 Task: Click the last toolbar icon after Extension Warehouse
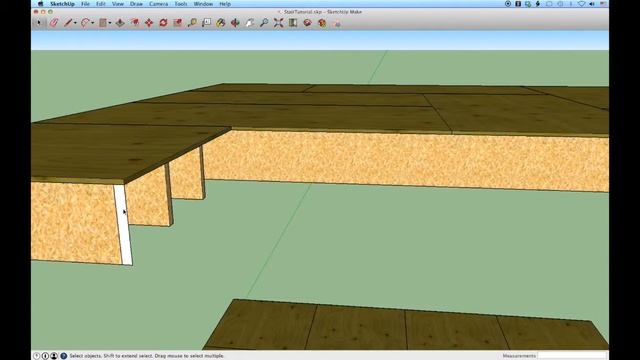pyautogui.click(x=337, y=23)
